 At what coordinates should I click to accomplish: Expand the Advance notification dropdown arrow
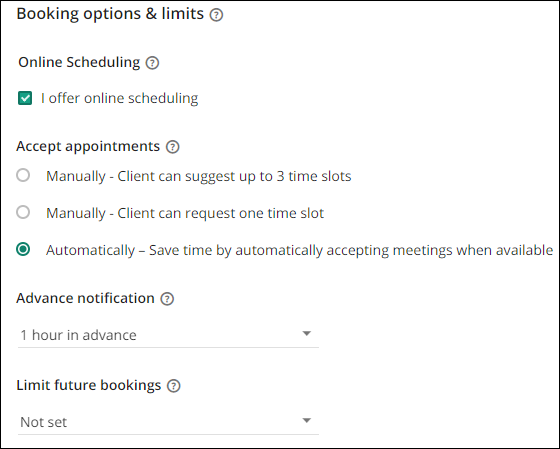pos(306,334)
